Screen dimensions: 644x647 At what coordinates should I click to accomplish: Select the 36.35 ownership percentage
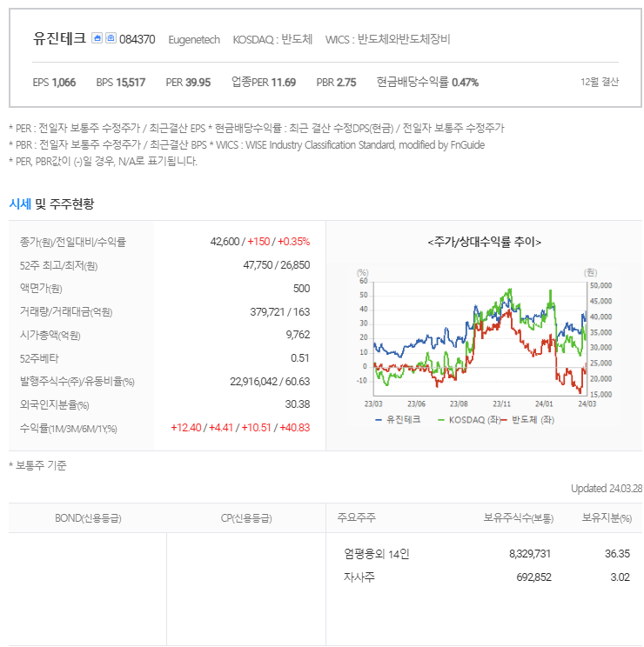click(x=617, y=554)
